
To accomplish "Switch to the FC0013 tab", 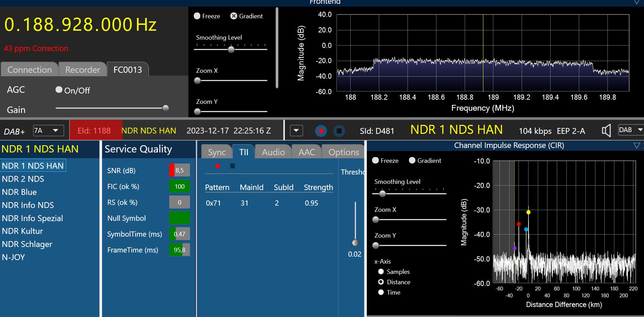I will click(x=128, y=69).
